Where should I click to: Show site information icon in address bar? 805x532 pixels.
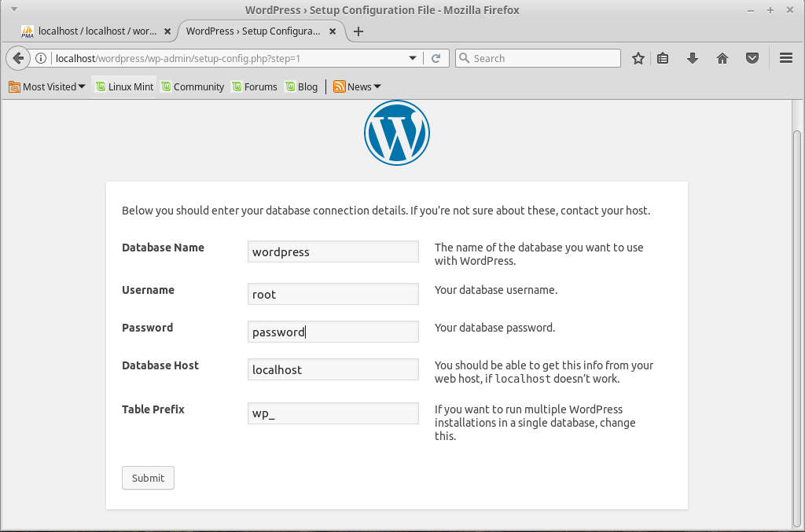[x=42, y=58]
